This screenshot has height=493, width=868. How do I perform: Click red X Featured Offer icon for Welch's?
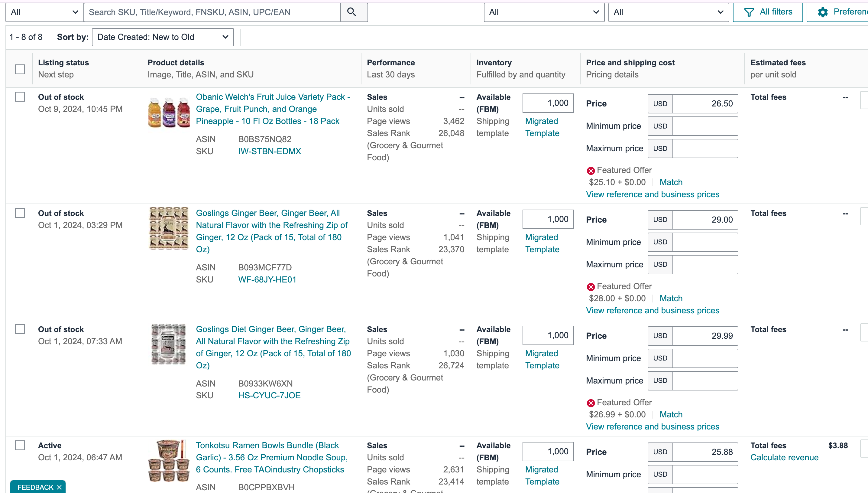point(591,171)
